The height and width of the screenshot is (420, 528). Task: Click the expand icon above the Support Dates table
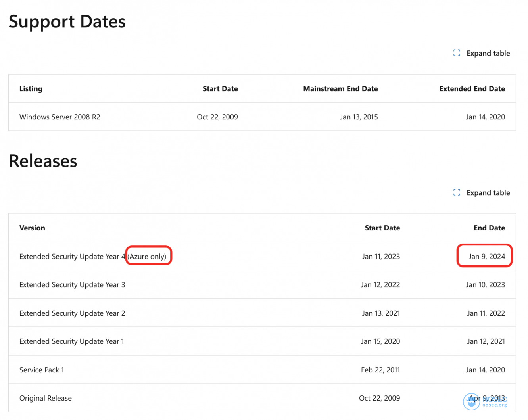point(457,53)
